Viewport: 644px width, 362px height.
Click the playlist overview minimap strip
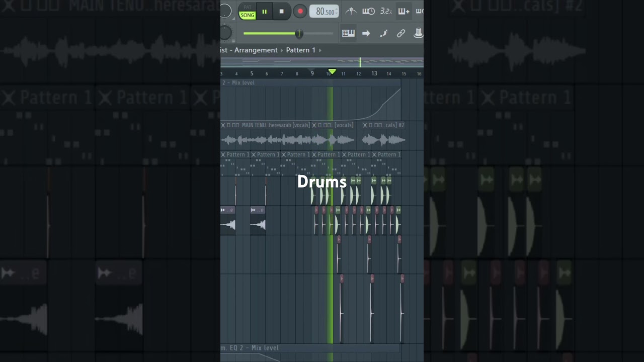coord(322,62)
